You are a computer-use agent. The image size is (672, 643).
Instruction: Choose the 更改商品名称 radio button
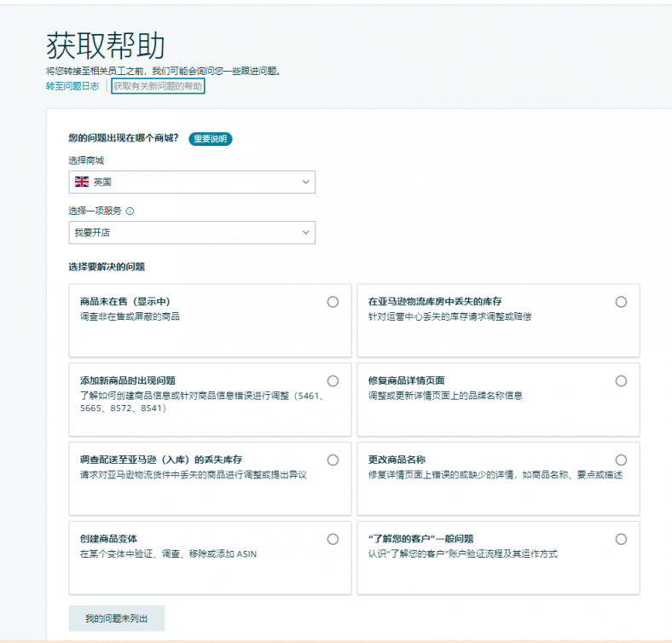[621, 460]
